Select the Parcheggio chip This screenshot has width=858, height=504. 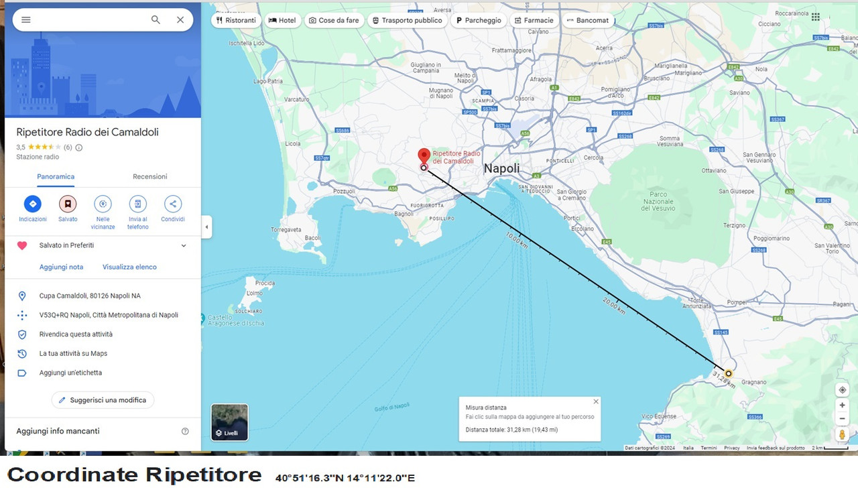click(479, 20)
